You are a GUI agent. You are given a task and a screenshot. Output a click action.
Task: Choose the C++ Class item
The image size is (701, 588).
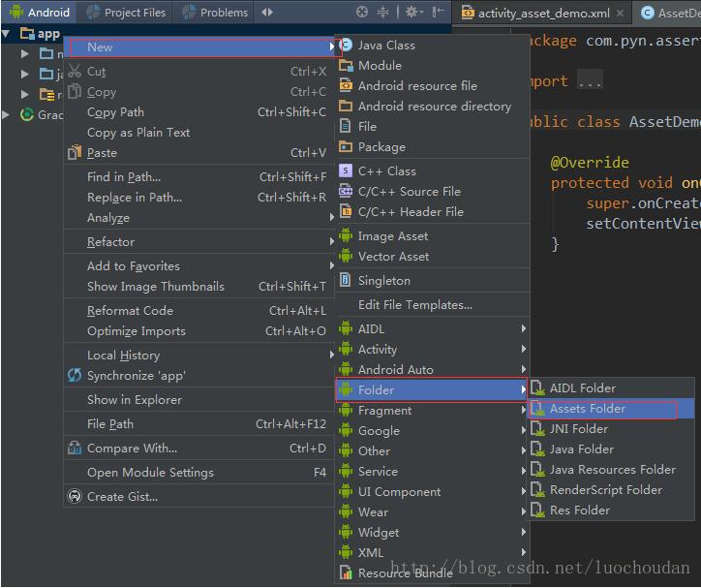pyautogui.click(x=386, y=170)
